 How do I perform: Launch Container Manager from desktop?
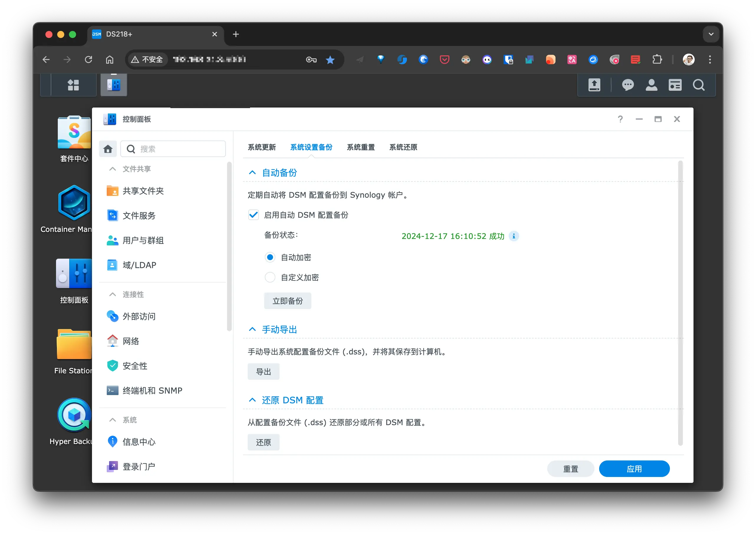74,203
